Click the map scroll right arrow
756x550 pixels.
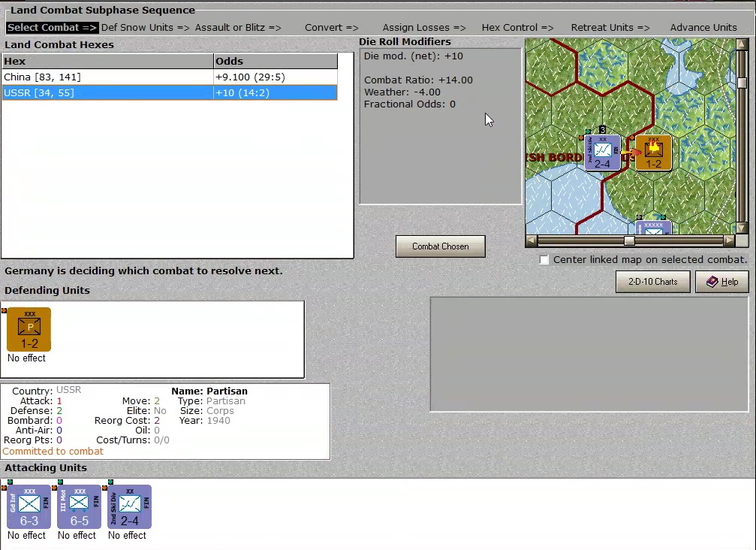pyautogui.click(x=729, y=240)
